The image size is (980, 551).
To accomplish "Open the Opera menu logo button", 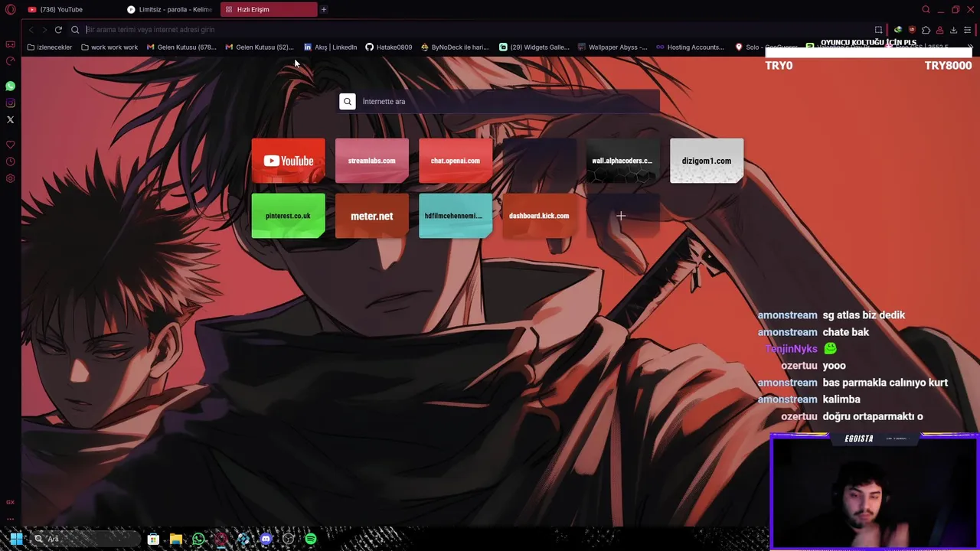I will [10, 9].
